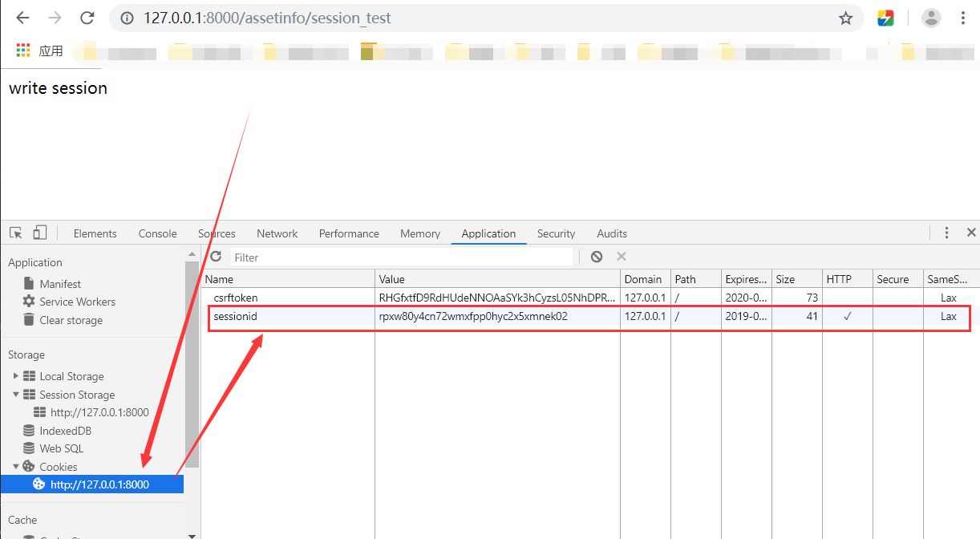Open the Audits tab
The height and width of the screenshot is (539, 980).
pyautogui.click(x=612, y=233)
